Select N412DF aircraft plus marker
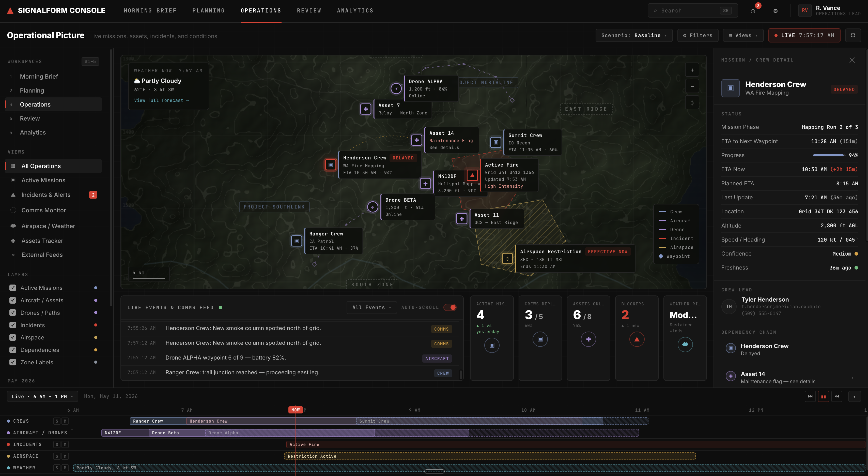The height and width of the screenshot is (476, 868). click(x=425, y=183)
